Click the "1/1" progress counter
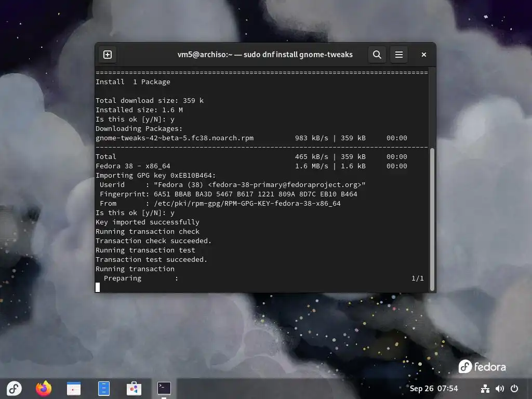This screenshot has height=399, width=532. 418,278
